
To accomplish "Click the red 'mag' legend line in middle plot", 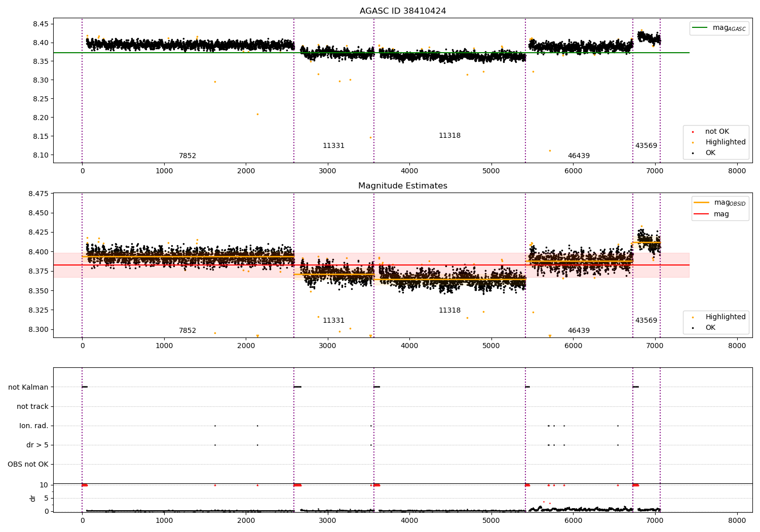I will 702,214.
